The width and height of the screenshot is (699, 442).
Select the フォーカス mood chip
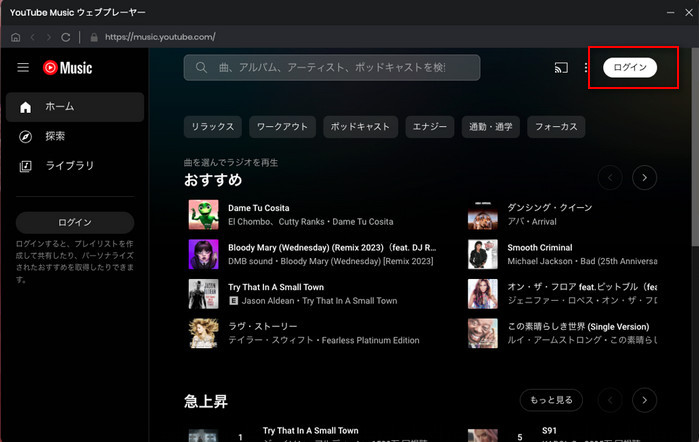[x=556, y=127]
